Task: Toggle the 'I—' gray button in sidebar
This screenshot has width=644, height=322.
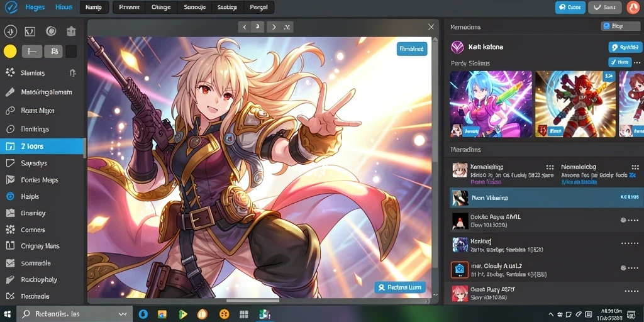Action: tap(32, 52)
